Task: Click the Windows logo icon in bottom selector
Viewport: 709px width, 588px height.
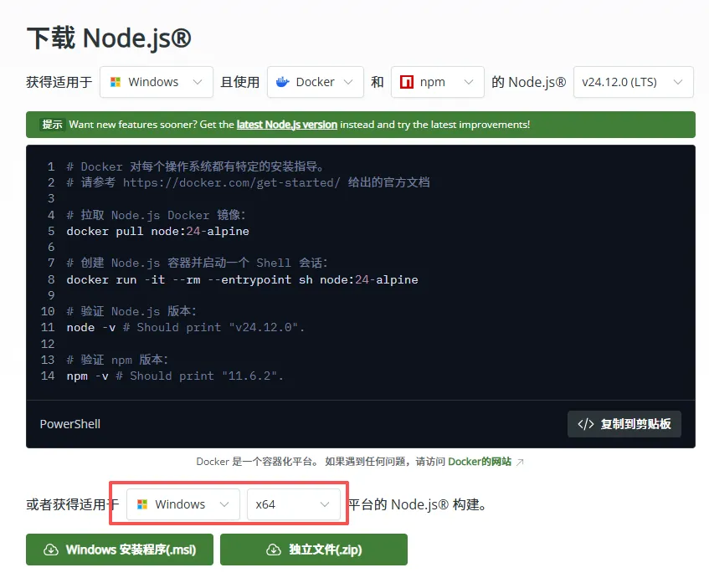Action: [142, 504]
